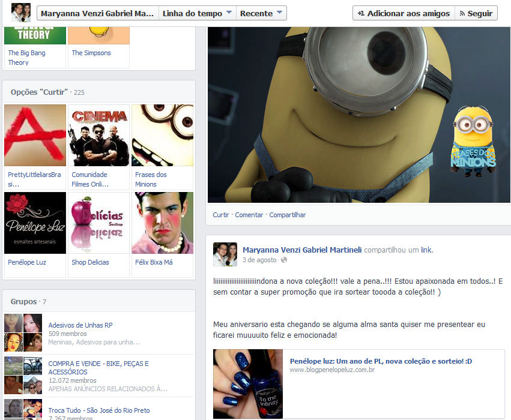Click the profile name button in the top bar

(97, 13)
